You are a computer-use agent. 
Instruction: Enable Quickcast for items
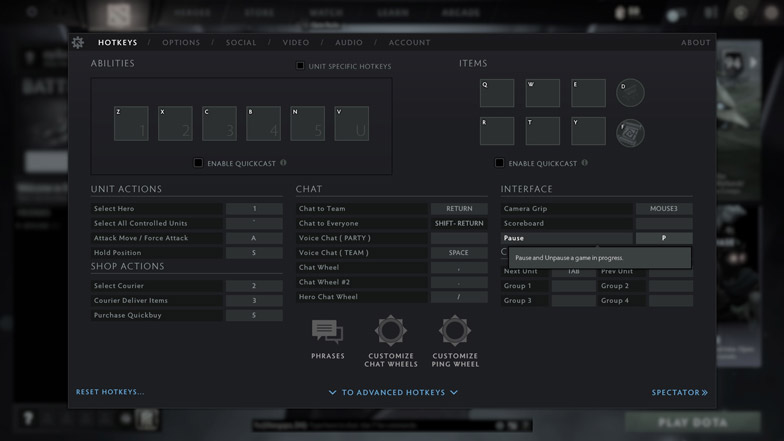coord(499,162)
